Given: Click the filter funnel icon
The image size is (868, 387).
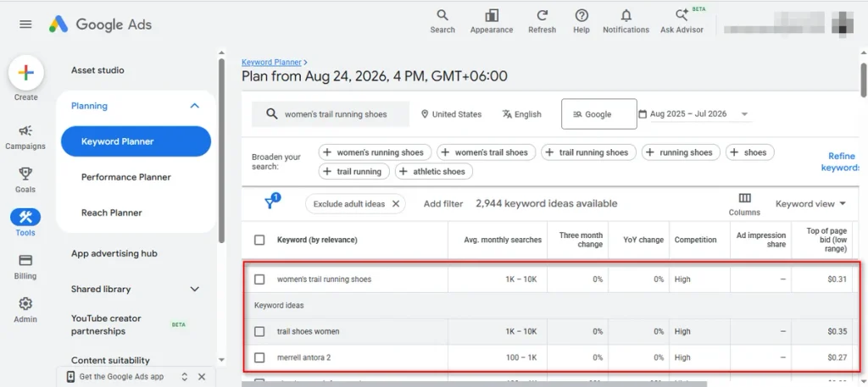Looking at the screenshot, I should pos(271,202).
